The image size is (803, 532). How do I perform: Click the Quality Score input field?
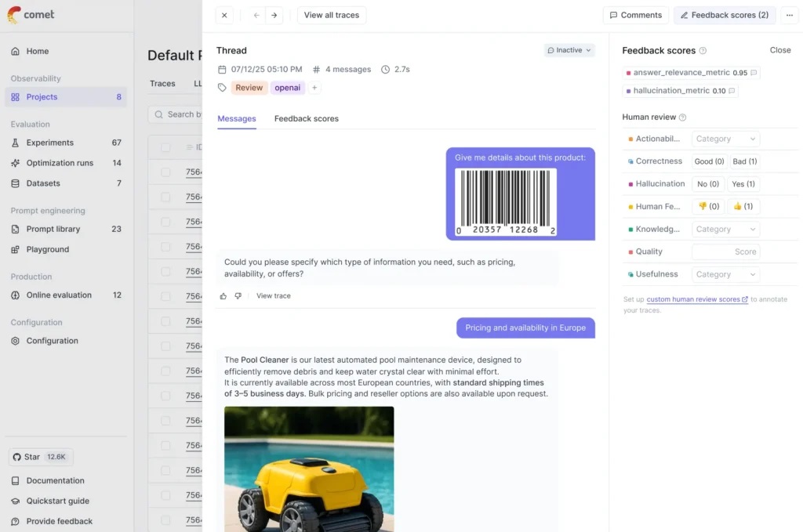point(725,252)
